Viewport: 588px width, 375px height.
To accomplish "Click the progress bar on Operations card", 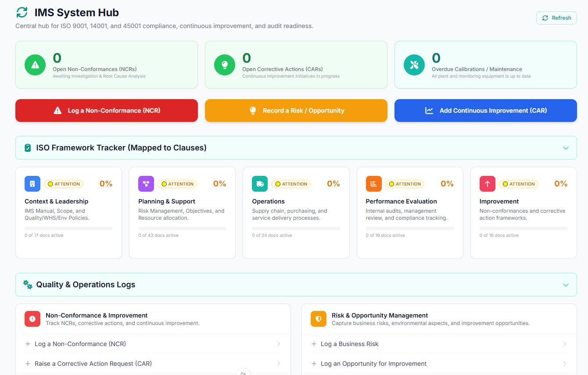I will tap(296, 228).
